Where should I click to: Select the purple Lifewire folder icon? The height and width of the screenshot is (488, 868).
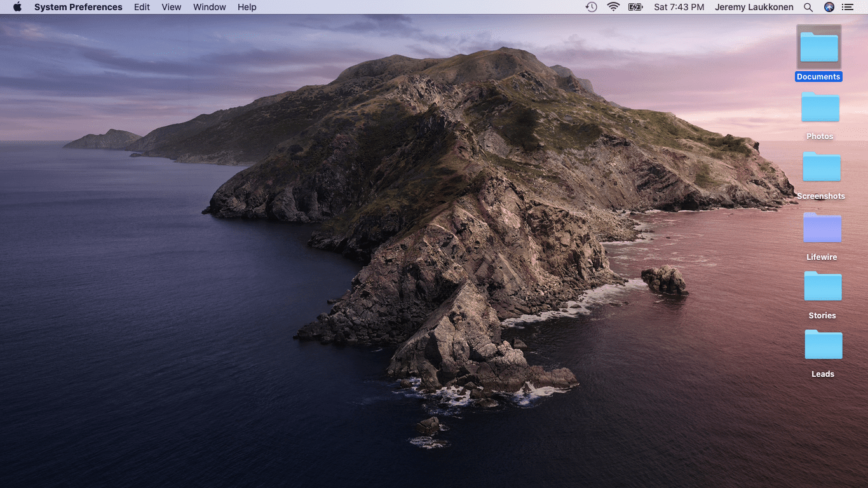coord(822,227)
